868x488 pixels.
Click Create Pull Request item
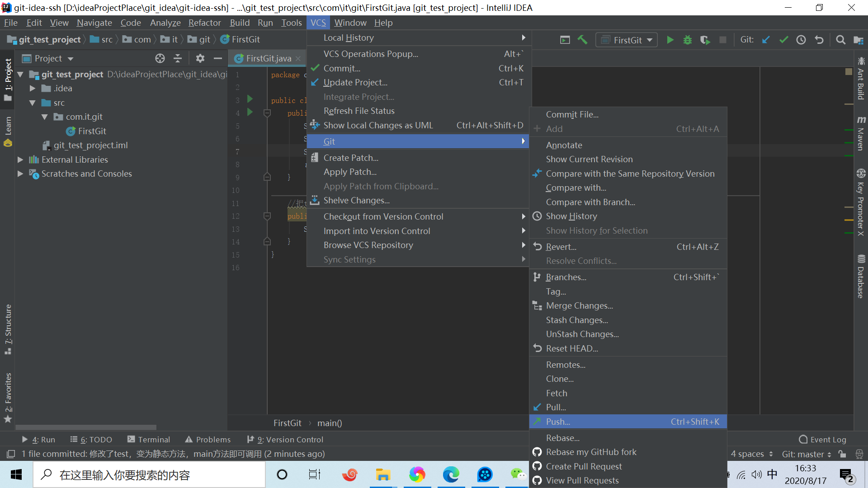click(628, 466)
